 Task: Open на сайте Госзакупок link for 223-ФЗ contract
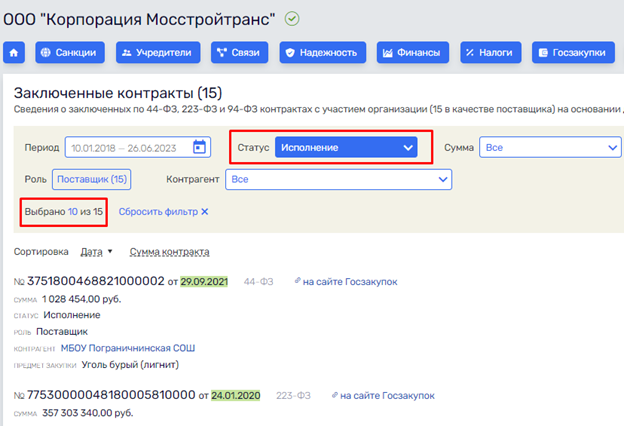click(x=387, y=395)
